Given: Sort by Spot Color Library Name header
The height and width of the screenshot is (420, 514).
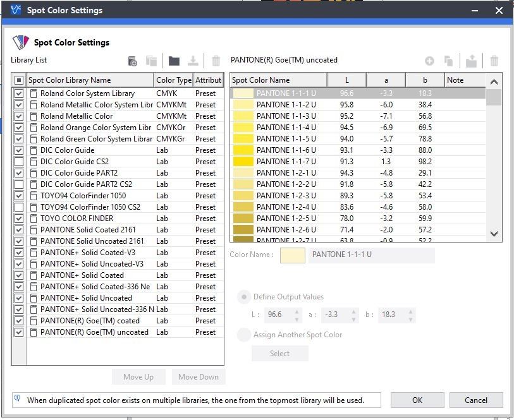Looking at the screenshot, I should pos(90,80).
